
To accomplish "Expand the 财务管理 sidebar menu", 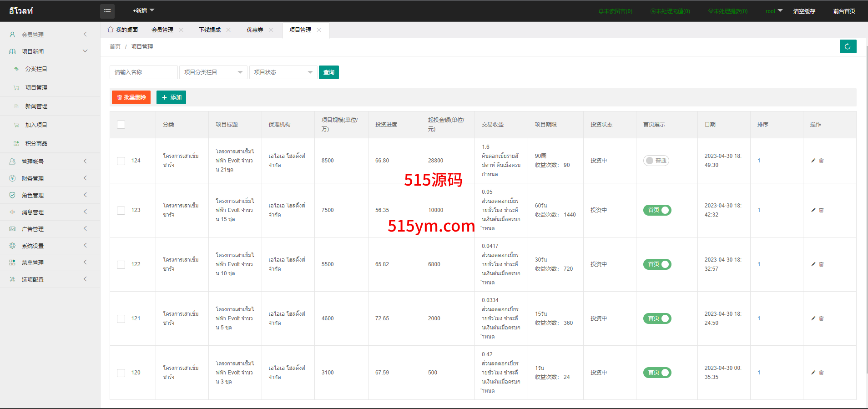I will 50,178.
